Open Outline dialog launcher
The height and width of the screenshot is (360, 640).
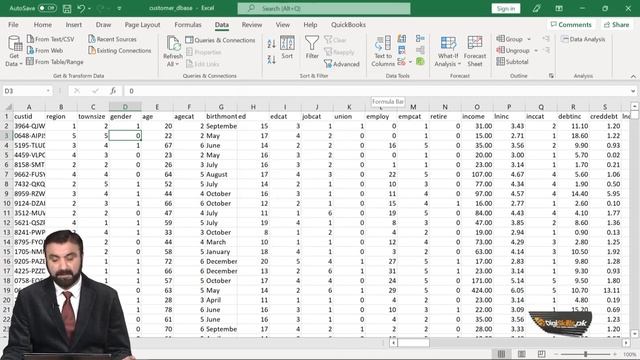(x=551, y=76)
